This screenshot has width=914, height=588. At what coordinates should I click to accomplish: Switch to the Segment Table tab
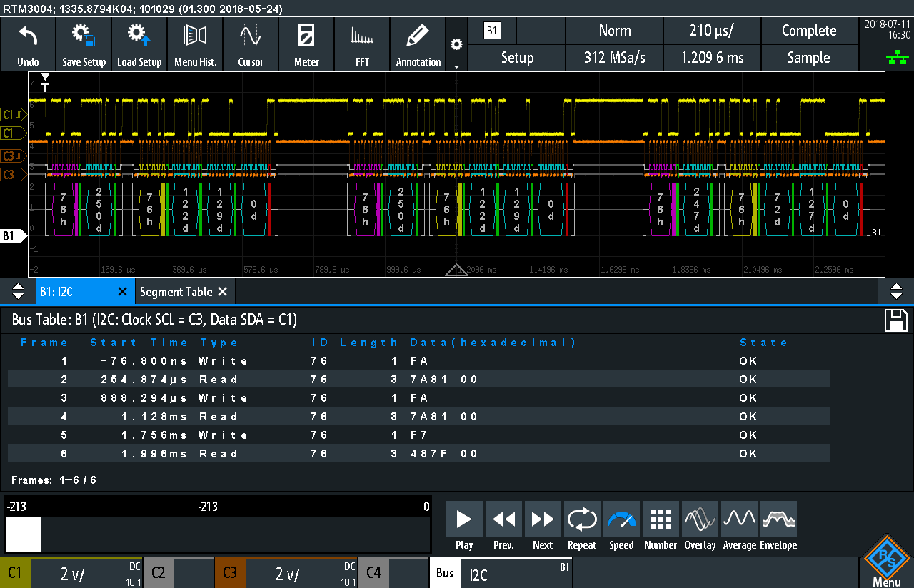pos(176,292)
